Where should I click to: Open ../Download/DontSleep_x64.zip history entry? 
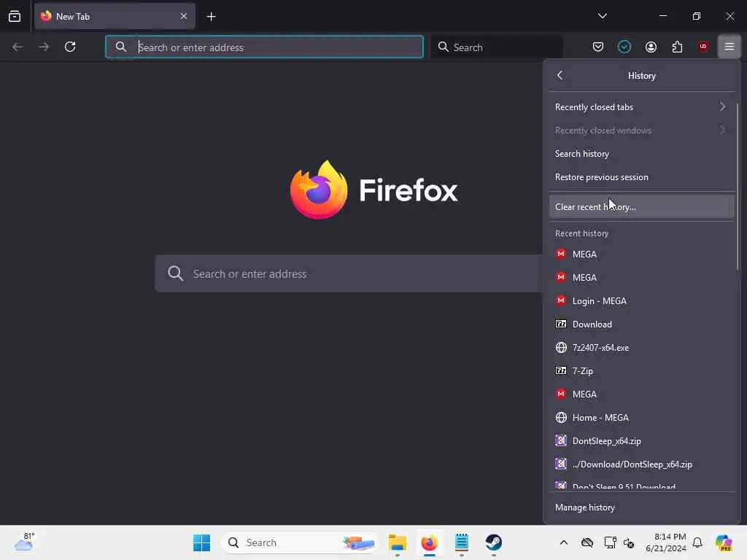(641, 464)
